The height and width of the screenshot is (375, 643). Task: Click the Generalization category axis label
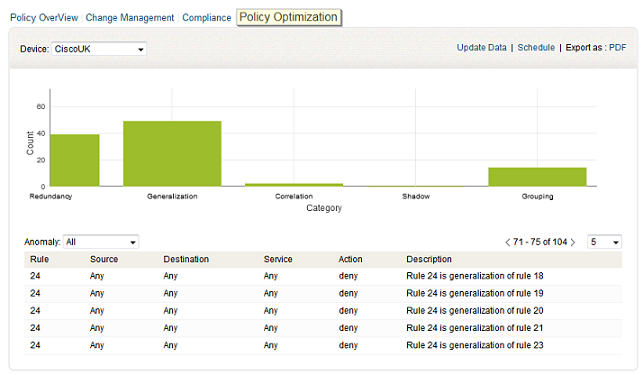(x=172, y=197)
